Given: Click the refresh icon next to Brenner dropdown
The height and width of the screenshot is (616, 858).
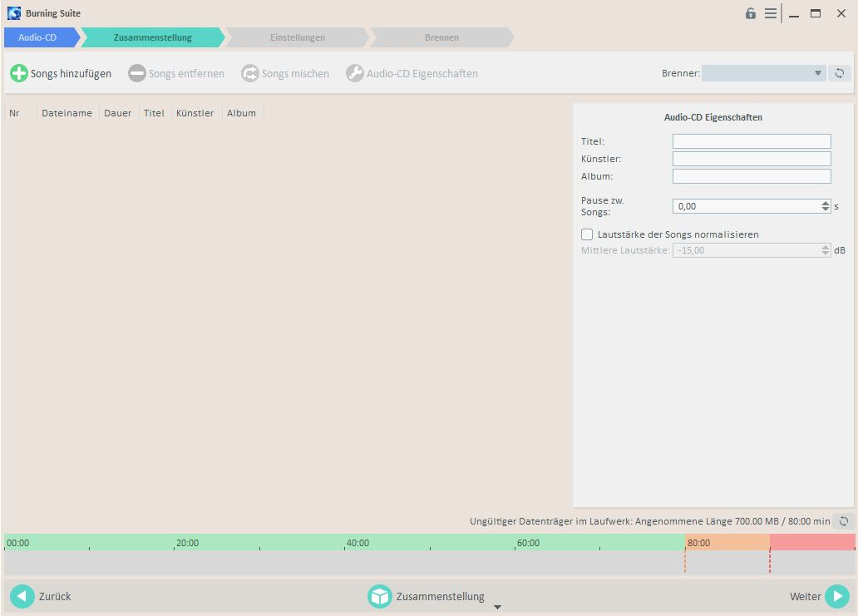Looking at the screenshot, I should tap(840, 73).
